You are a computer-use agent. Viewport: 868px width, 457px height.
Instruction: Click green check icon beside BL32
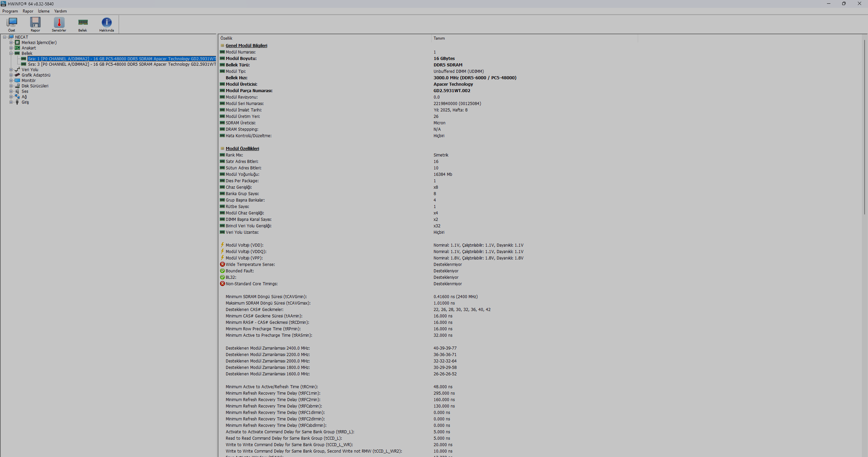222,277
